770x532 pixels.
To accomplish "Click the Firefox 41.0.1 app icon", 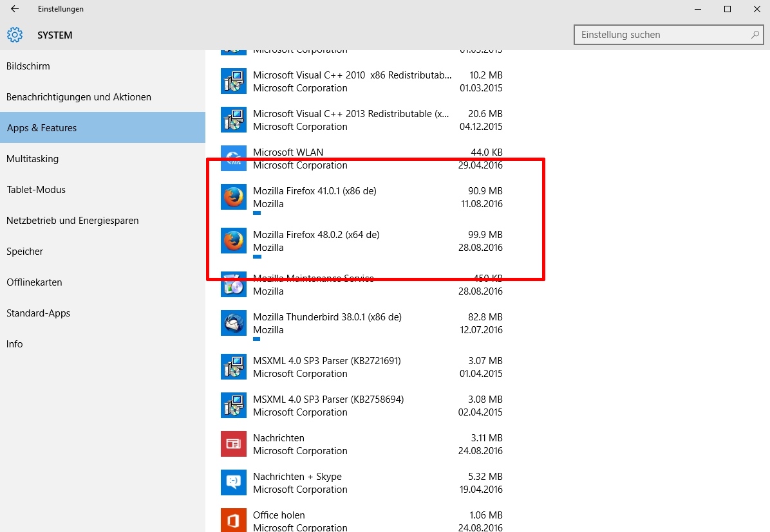I will tap(233, 197).
